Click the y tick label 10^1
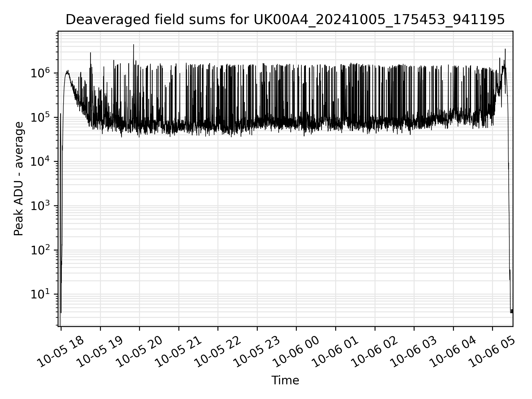Viewport: 532px width, 399px height. [x=40, y=294]
